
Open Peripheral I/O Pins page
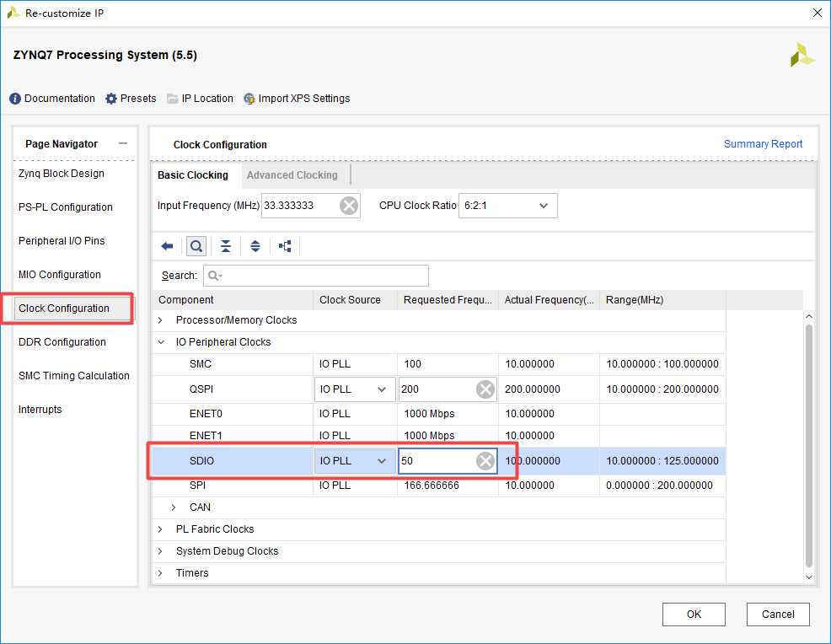click(62, 240)
